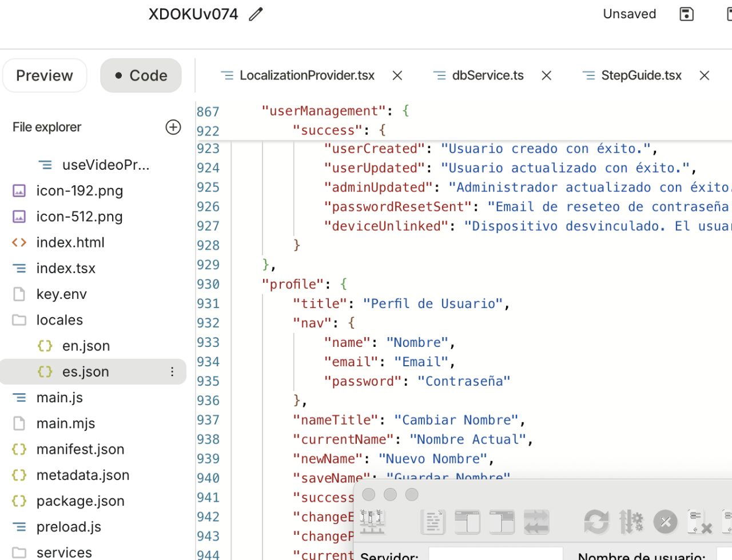This screenshot has height=560, width=732.
Task: Click the Code view button
Action: (x=141, y=75)
